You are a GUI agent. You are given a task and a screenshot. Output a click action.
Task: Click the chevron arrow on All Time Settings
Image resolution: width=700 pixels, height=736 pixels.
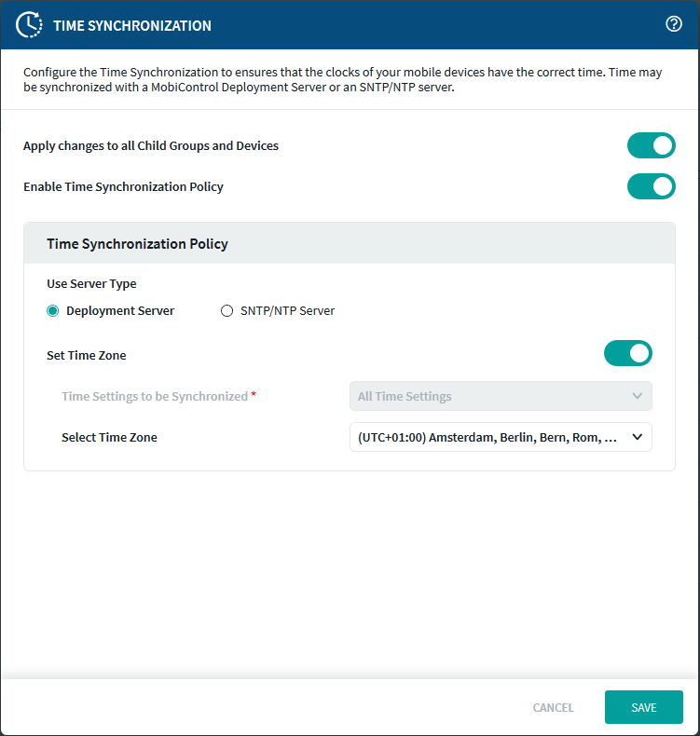pyautogui.click(x=638, y=396)
